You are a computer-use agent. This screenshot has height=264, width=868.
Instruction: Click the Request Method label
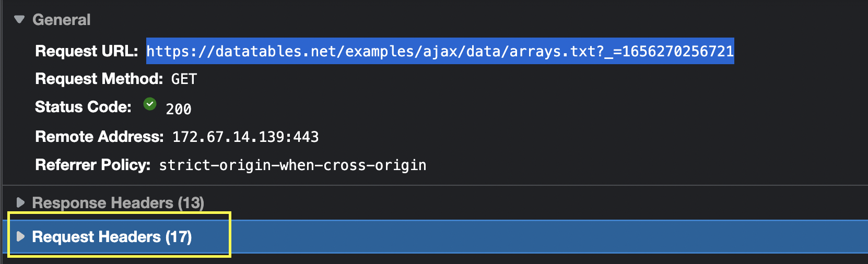click(99, 79)
